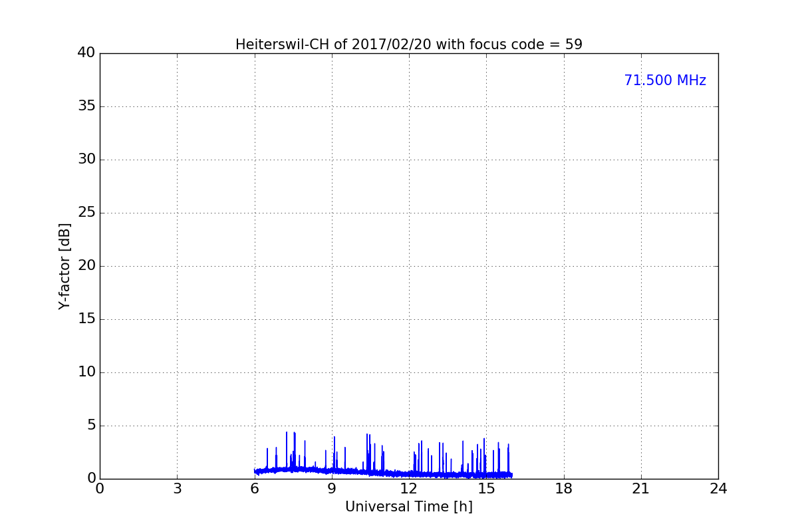Viewport: 798px width, 532px height.
Task: Click the y-axis tick label '10'
Action: click(86, 372)
